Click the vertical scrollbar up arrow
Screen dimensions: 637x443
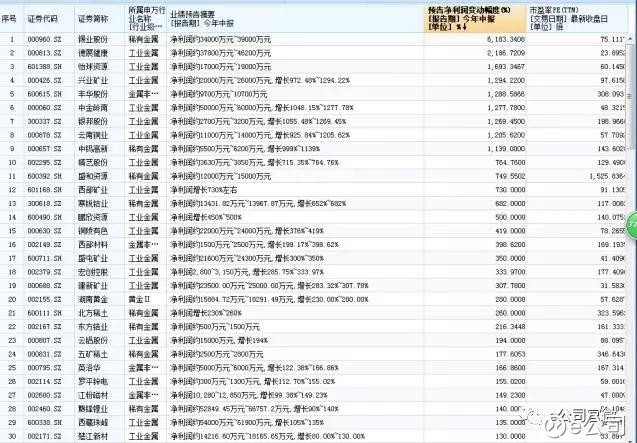(x=630, y=39)
